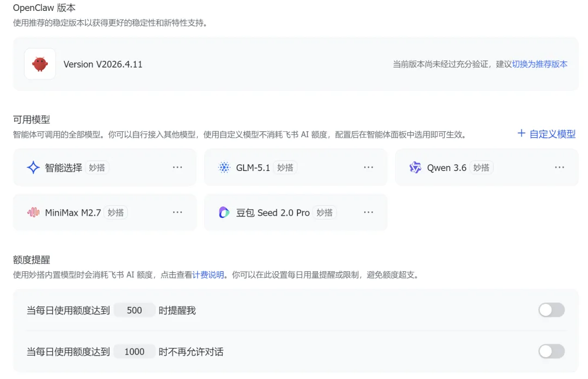Click the 时不再允许对话 label text

pos(191,352)
